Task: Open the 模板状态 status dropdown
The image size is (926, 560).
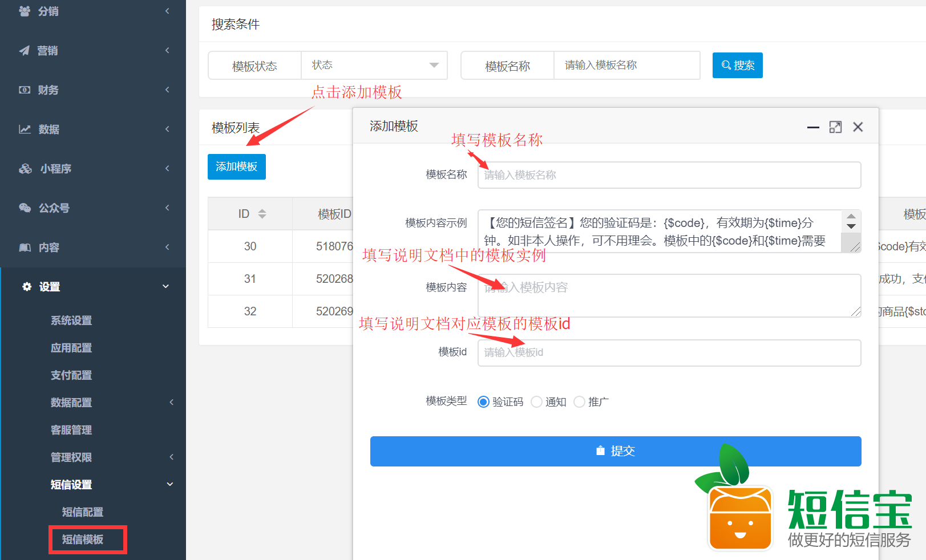Action: click(374, 66)
